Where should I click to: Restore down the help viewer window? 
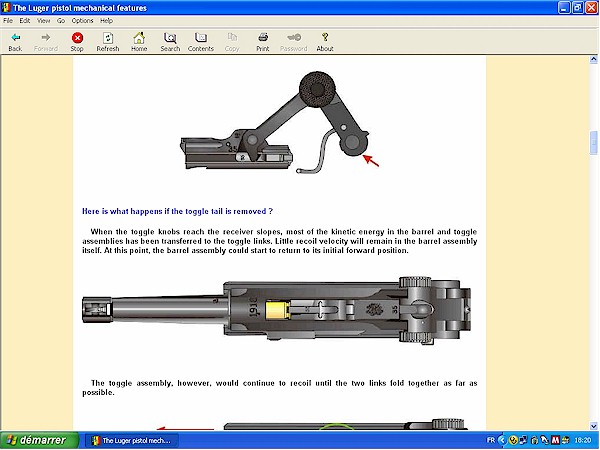577,7
